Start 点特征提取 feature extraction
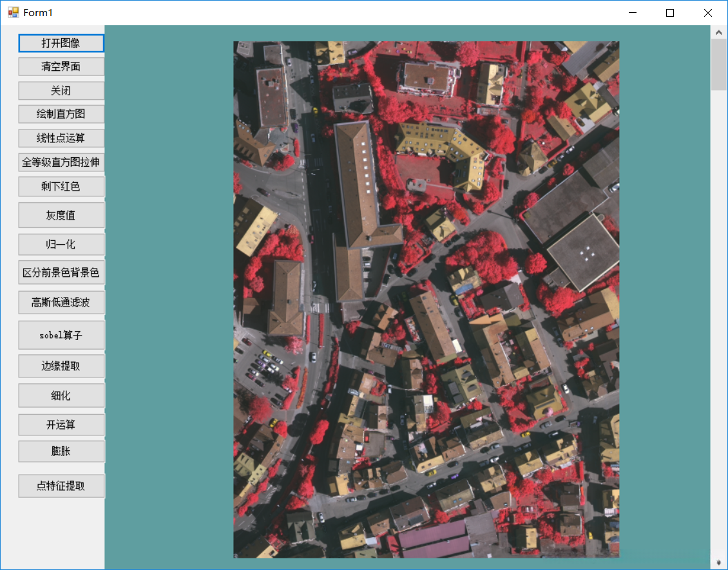This screenshot has height=570, width=728. 61,486
